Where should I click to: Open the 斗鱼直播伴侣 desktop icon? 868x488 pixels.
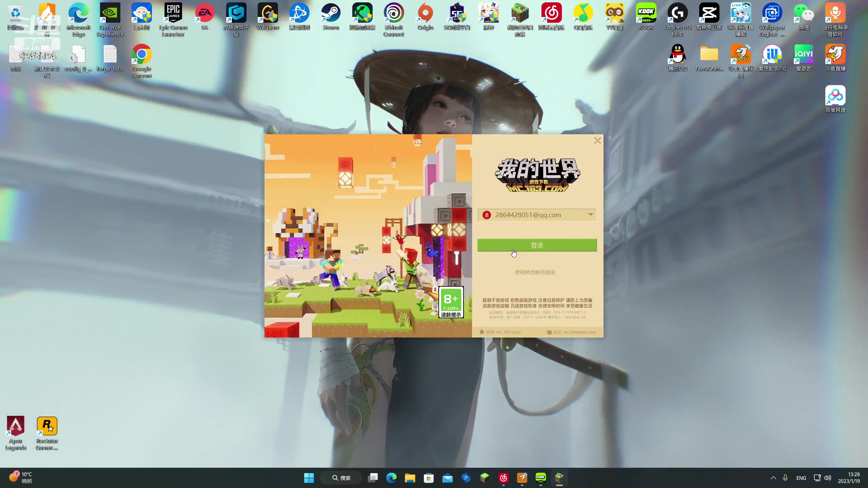(741, 61)
